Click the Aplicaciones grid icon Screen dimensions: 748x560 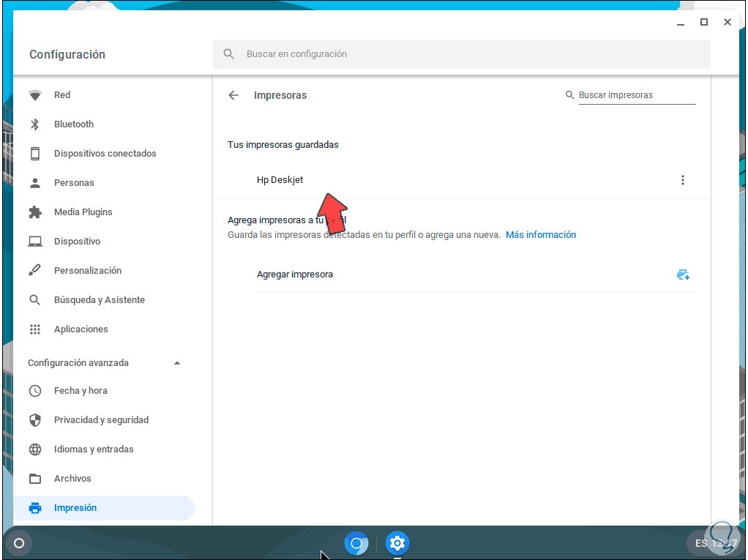pyautogui.click(x=35, y=329)
